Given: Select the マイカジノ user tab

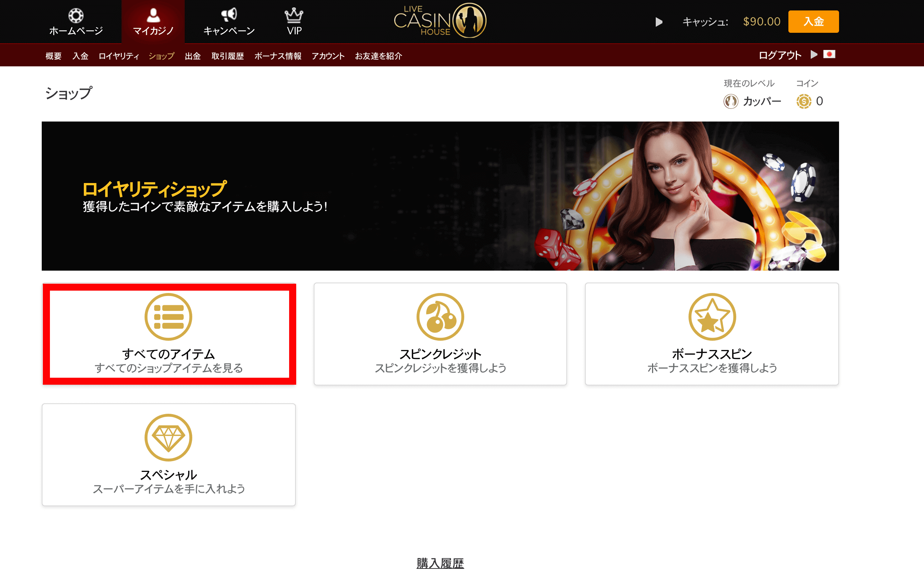Looking at the screenshot, I should (153, 22).
